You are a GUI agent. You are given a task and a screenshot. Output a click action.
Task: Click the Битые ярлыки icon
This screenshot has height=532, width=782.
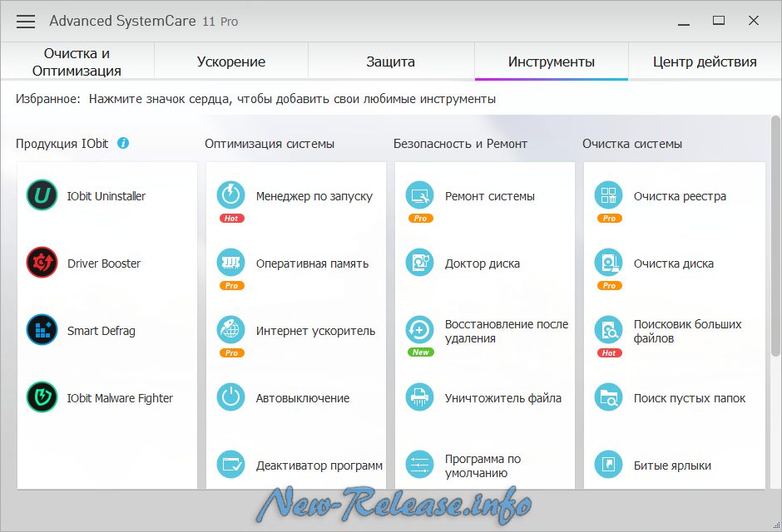[608, 465]
